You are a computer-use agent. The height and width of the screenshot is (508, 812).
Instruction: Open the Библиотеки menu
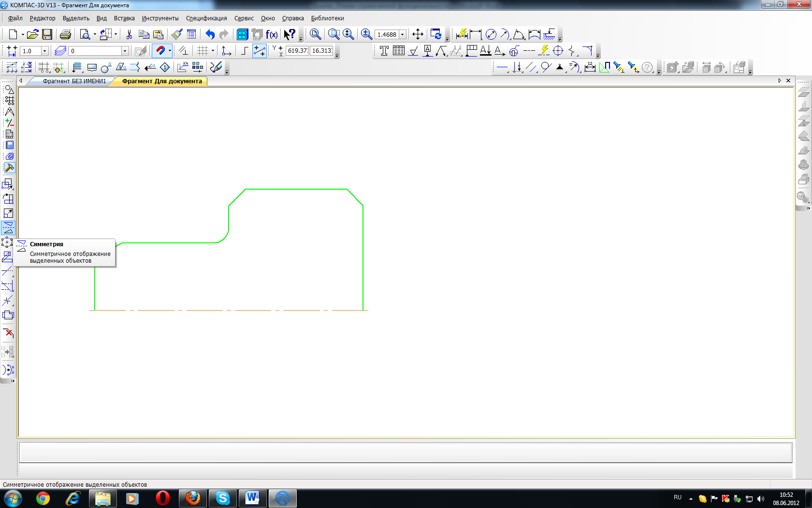327,18
